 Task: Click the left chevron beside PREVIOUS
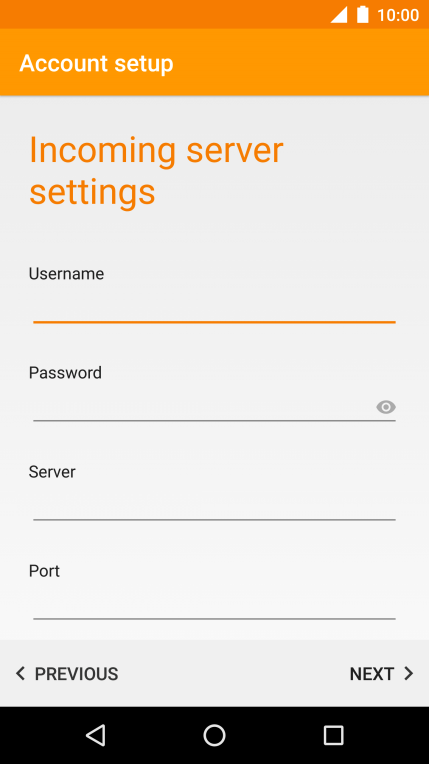click(20, 674)
